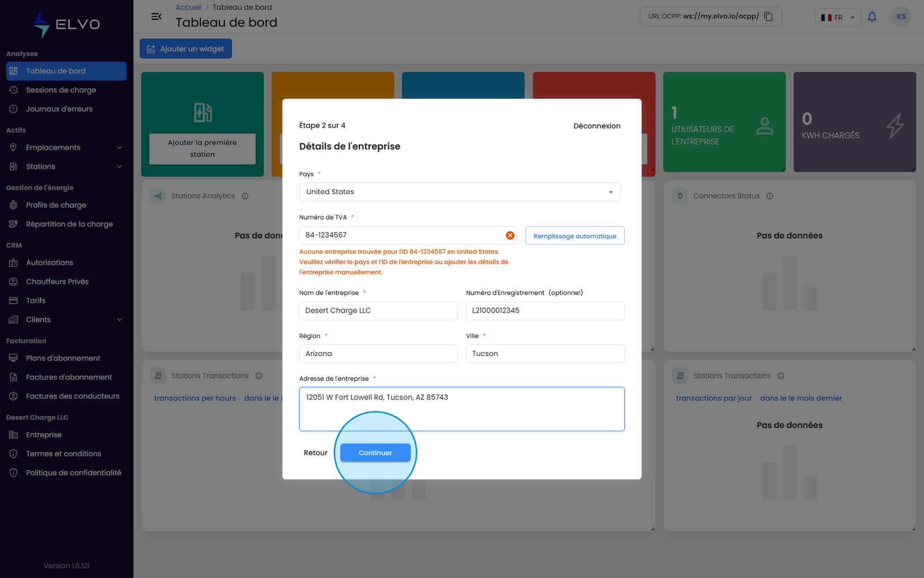This screenshot has width=924, height=578.
Task: Click the Région input field
Action: click(378, 354)
